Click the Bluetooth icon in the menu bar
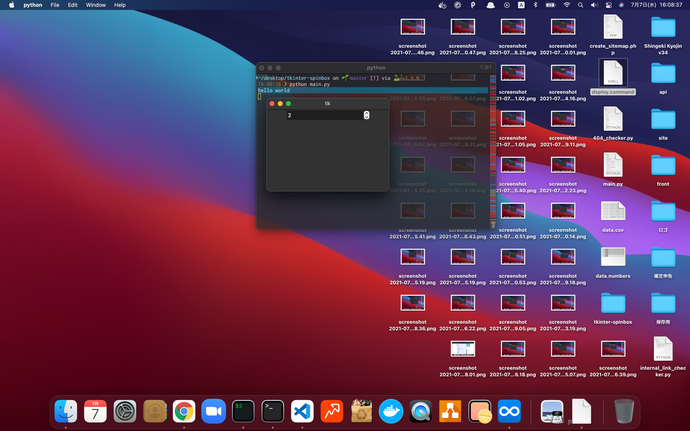 coord(536,5)
